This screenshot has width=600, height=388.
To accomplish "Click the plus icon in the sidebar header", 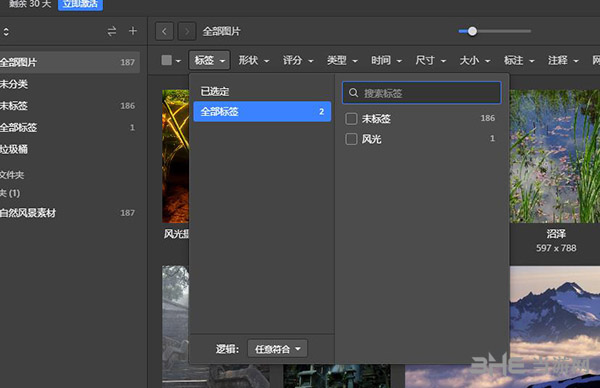I will pos(133,31).
